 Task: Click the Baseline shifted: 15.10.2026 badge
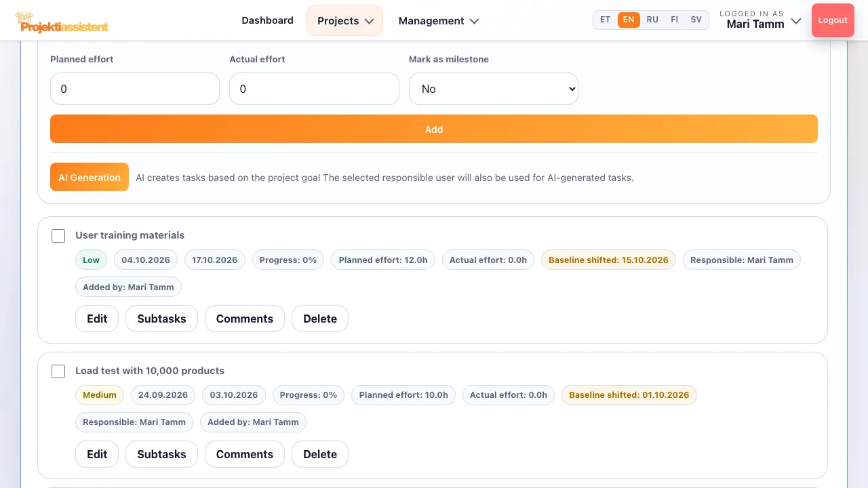(x=608, y=260)
